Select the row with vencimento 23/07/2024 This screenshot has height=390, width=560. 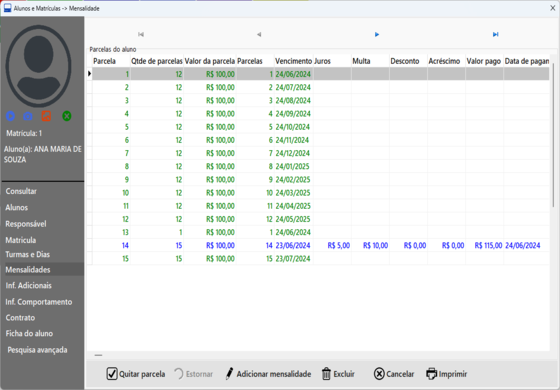click(x=319, y=259)
